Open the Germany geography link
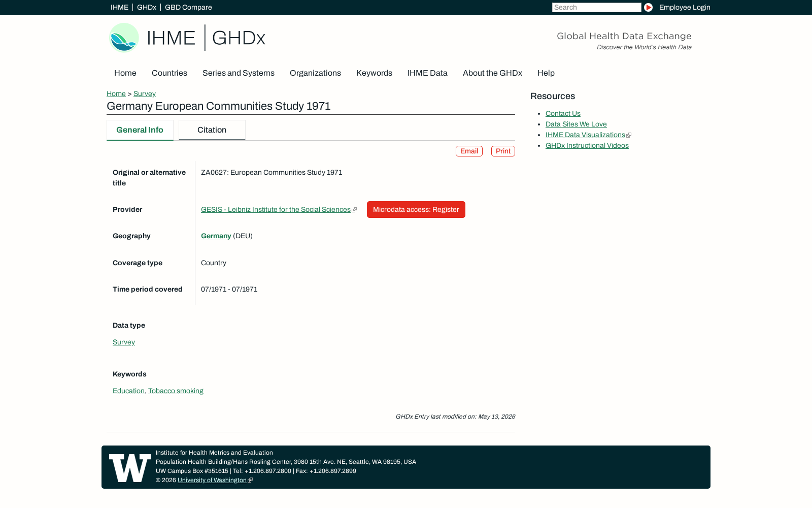This screenshot has width=812, height=508. 216,236
